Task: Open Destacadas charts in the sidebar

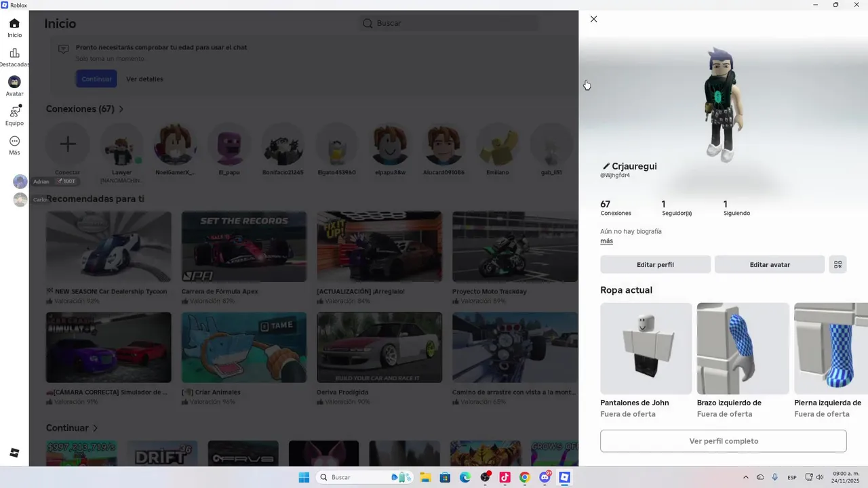Action: tap(14, 58)
